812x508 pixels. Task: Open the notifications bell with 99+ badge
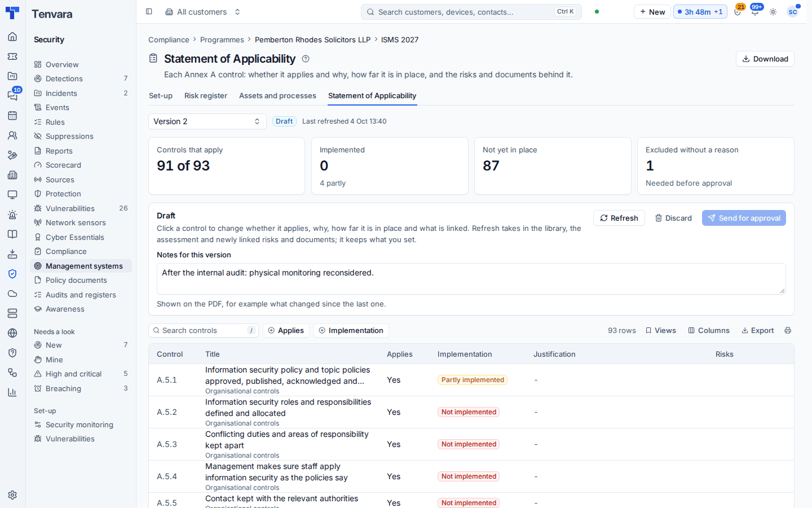[x=755, y=12]
